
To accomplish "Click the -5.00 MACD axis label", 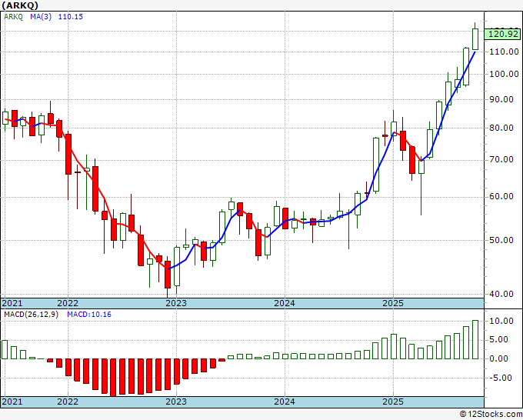I will (501, 378).
